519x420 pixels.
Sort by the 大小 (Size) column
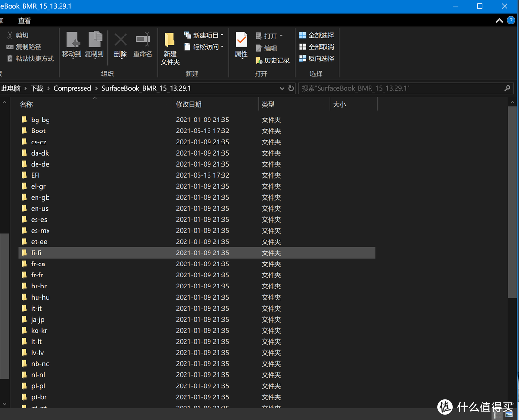pyautogui.click(x=339, y=104)
